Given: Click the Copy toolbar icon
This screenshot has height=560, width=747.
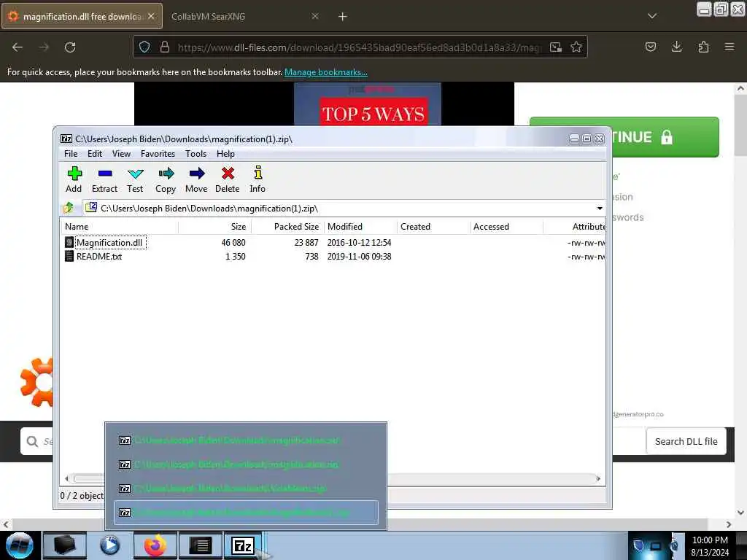Looking at the screenshot, I should pyautogui.click(x=166, y=179).
